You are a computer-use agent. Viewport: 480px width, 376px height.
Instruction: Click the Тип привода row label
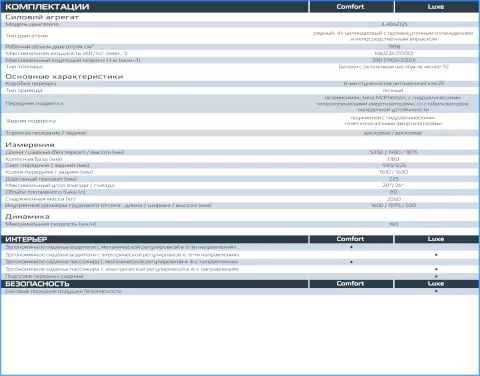tap(24, 90)
